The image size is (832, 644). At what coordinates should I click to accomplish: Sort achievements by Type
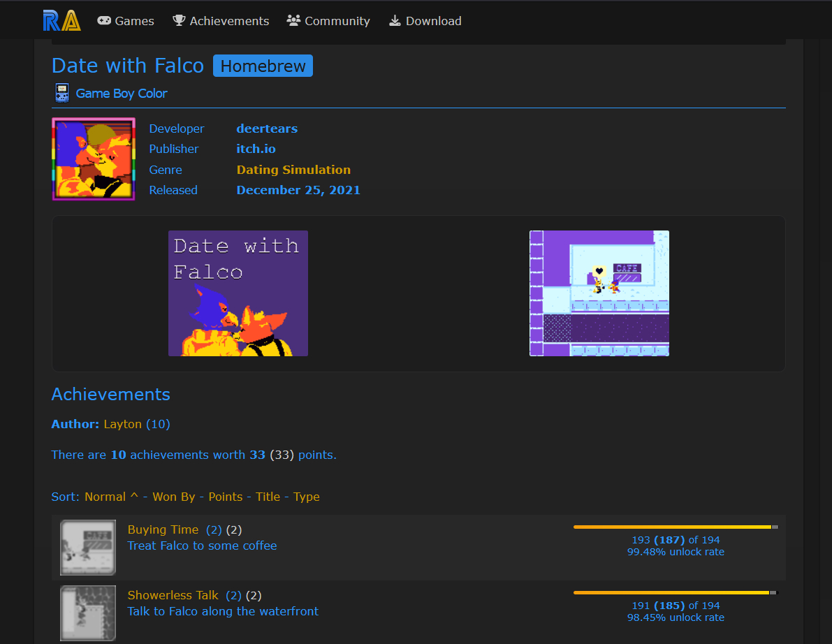[x=307, y=497]
